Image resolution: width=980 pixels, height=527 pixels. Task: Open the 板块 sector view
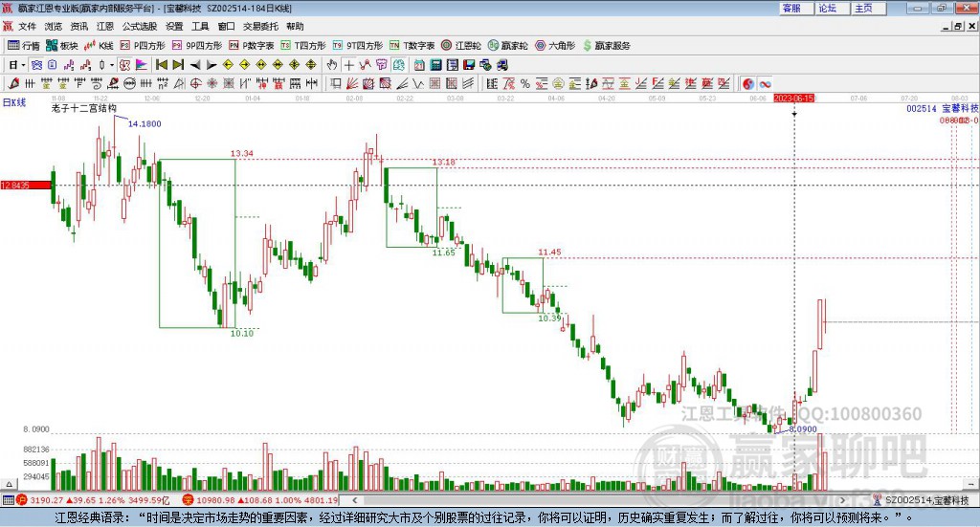(61, 46)
